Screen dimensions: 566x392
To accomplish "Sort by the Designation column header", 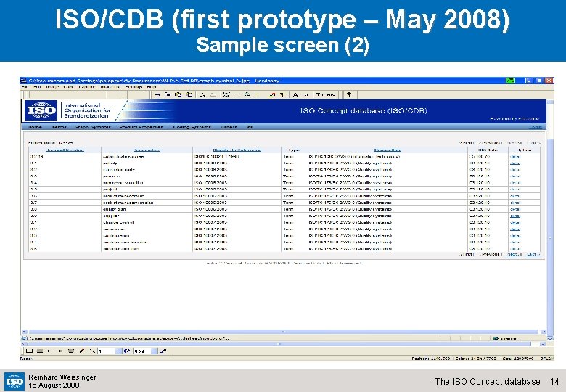I will (x=147, y=150).
